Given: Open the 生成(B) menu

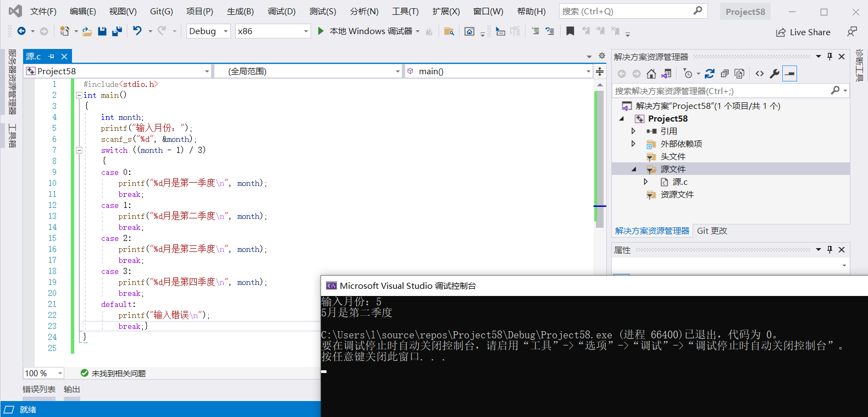Looking at the screenshot, I should coord(240,11).
